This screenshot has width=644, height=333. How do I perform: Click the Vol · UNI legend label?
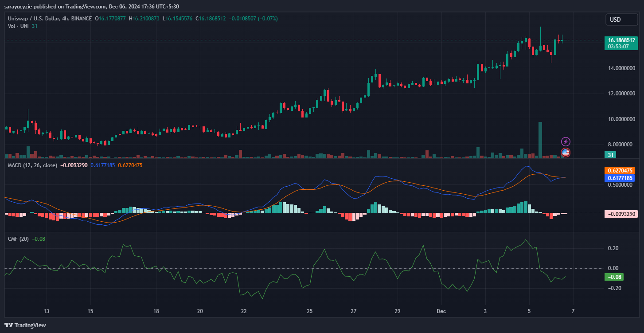18,26
